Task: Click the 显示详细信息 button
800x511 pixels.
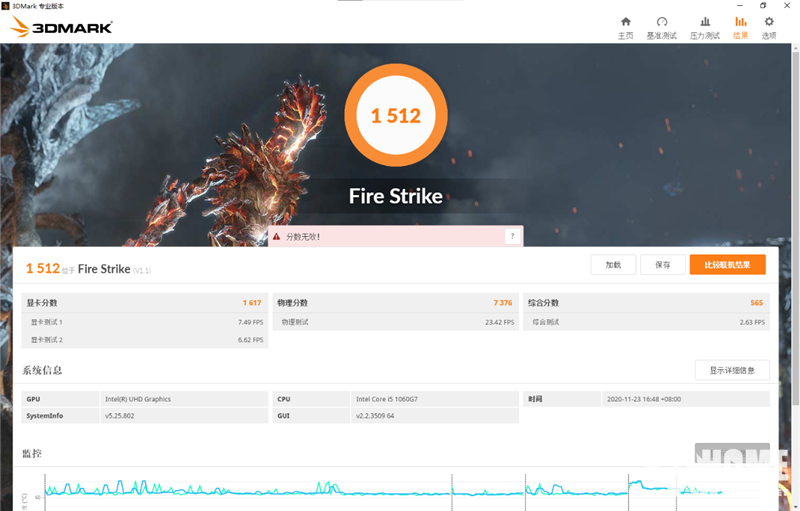Action: pyautogui.click(x=732, y=370)
